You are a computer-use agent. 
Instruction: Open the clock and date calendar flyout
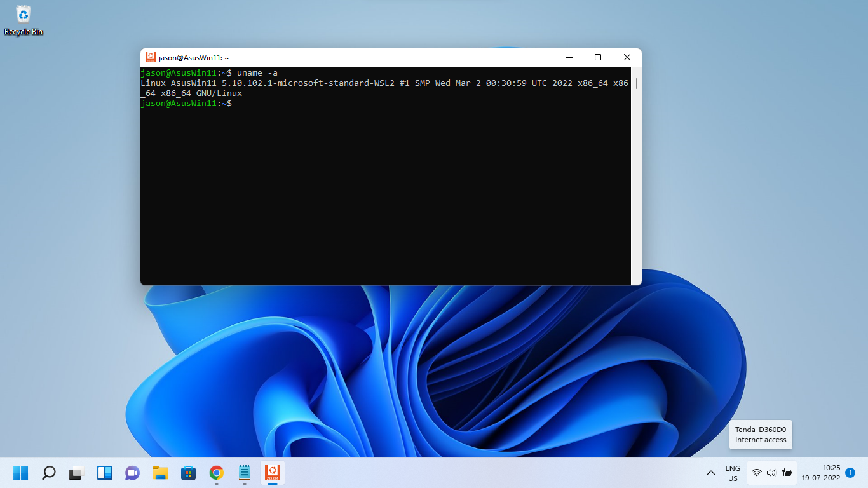tap(821, 473)
